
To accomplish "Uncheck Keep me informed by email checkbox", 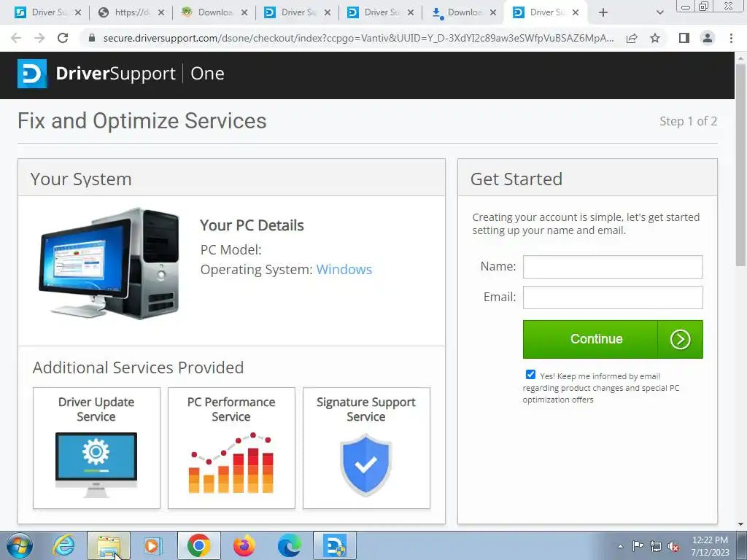I will pyautogui.click(x=530, y=375).
